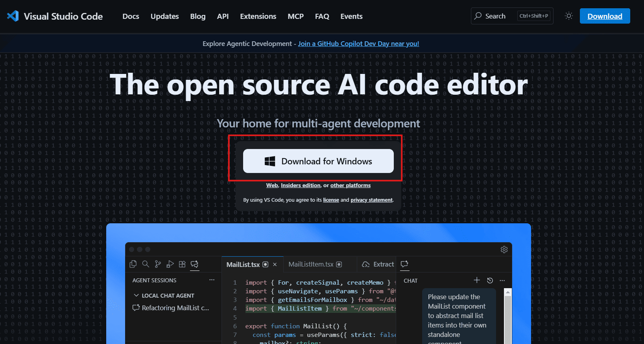
Task: Open the Agent Sessions more actions ellipsis
Action: (212, 280)
